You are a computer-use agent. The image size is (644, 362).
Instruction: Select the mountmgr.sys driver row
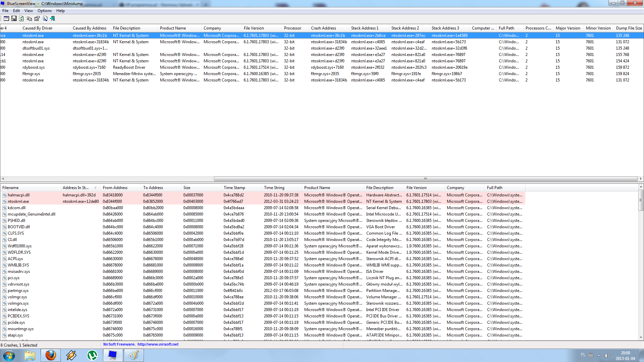coord(263,329)
